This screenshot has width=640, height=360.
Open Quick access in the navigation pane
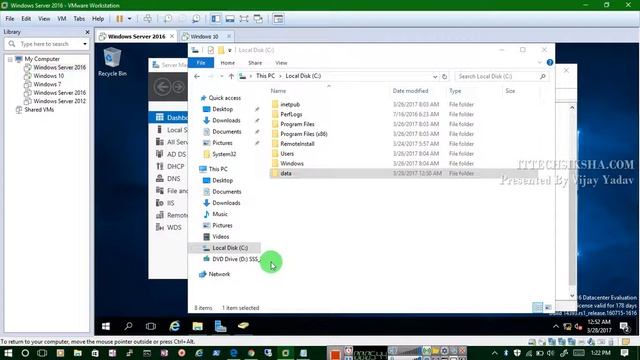tap(224, 98)
